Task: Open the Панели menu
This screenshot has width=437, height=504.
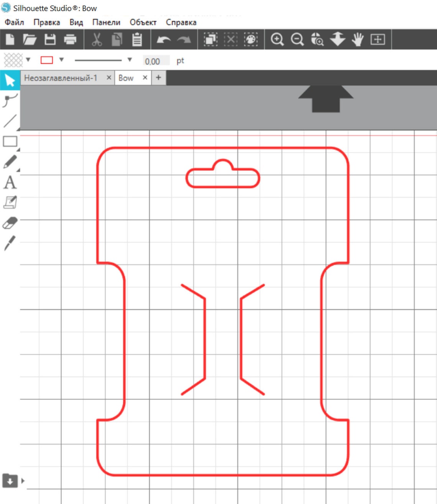Action: [x=106, y=22]
